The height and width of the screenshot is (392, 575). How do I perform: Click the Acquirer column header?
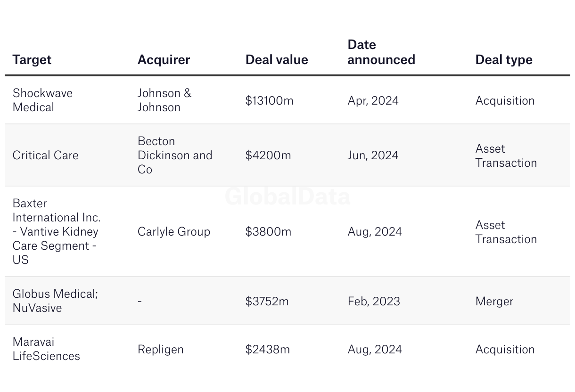[164, 60]
